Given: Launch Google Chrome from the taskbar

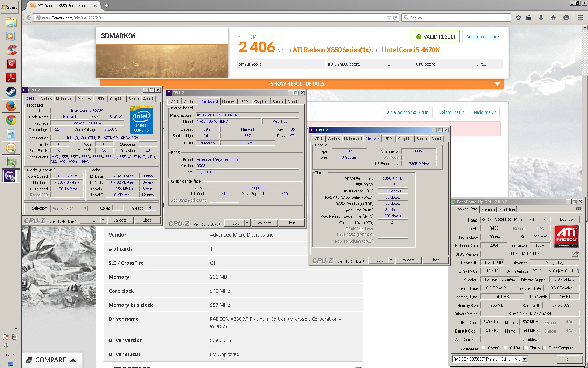Looking at the screenshot, I should [11, 120].
